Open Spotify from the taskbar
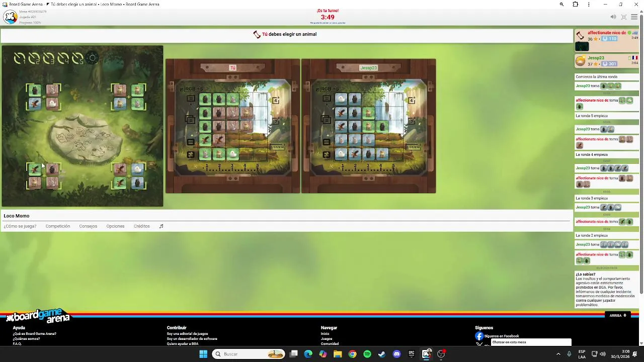Screen dimensions: 644x362 tap(367, 354)
